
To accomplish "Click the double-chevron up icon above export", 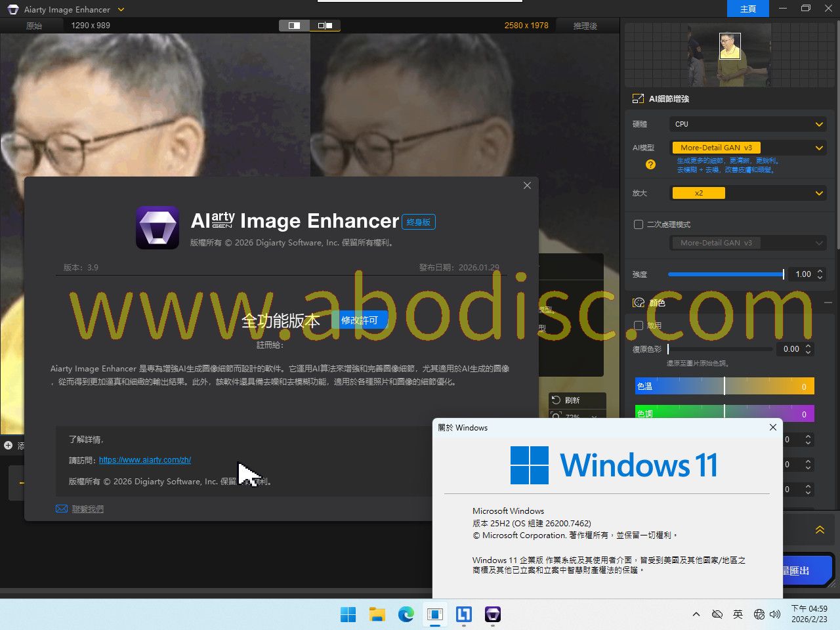I will [x=820, y=530].
